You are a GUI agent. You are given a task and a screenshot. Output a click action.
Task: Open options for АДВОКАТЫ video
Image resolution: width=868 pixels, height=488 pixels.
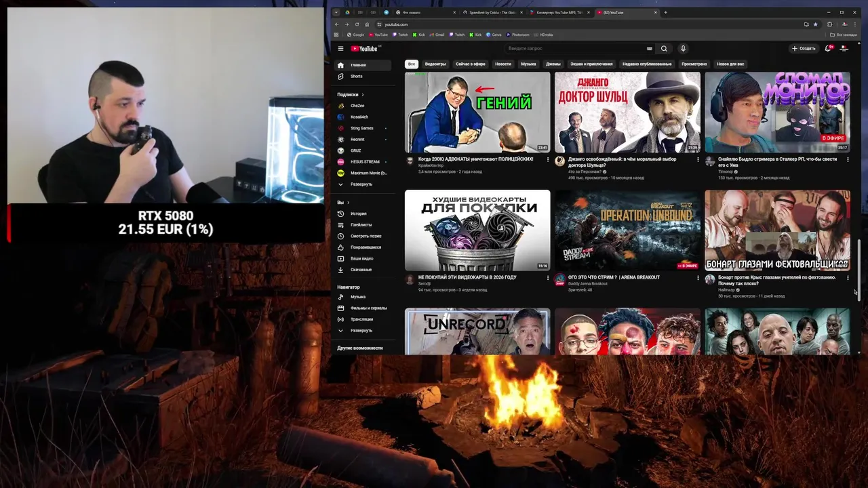(x=548, y=160)
